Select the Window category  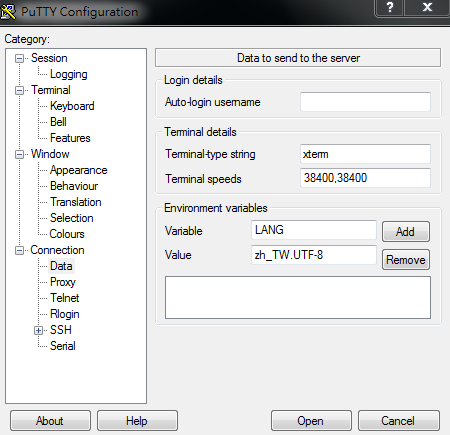pos(50,154)
